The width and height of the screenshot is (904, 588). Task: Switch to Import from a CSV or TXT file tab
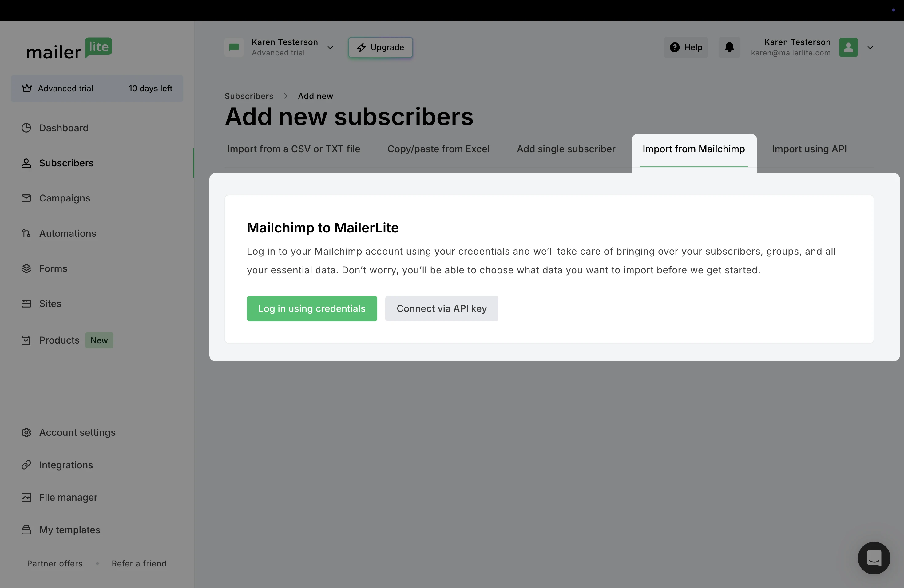point(293,149)
